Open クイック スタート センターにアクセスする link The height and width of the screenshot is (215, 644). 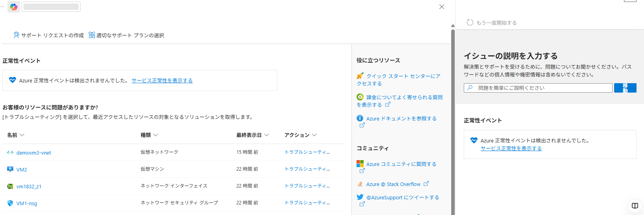pos(399,80)
